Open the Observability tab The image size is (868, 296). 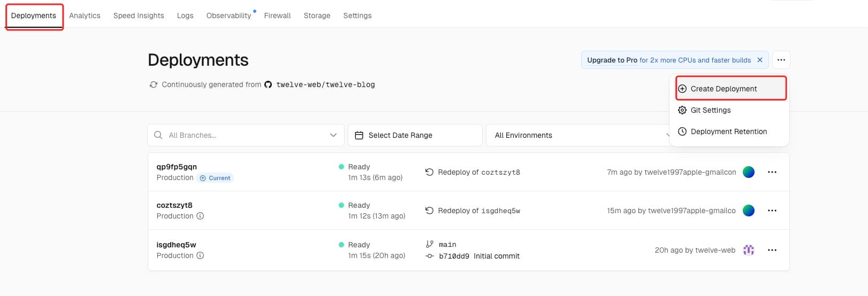tap(229, 15)
